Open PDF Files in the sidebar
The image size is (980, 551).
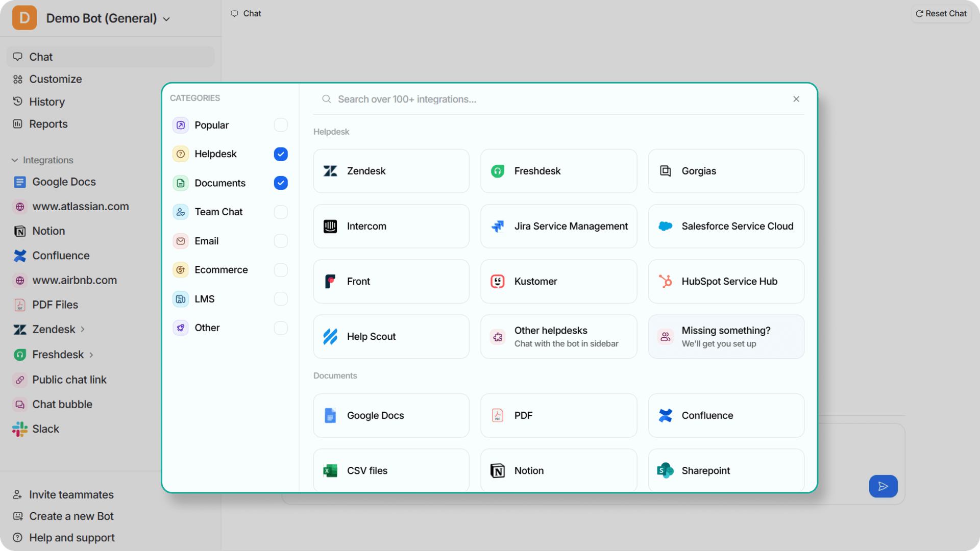[x=55, y=305]
